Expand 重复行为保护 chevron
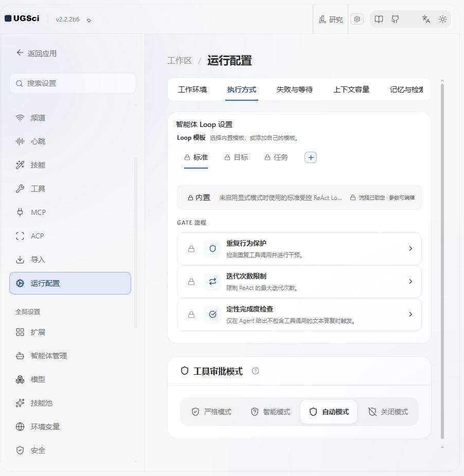 click(x=411, y=249)
